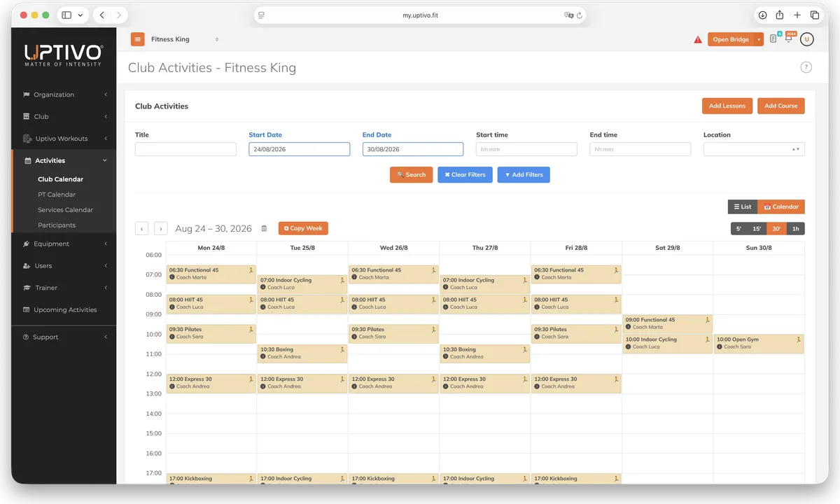Click the Add Course button
This screenshot has width=840, height=504.
[781, 106]
